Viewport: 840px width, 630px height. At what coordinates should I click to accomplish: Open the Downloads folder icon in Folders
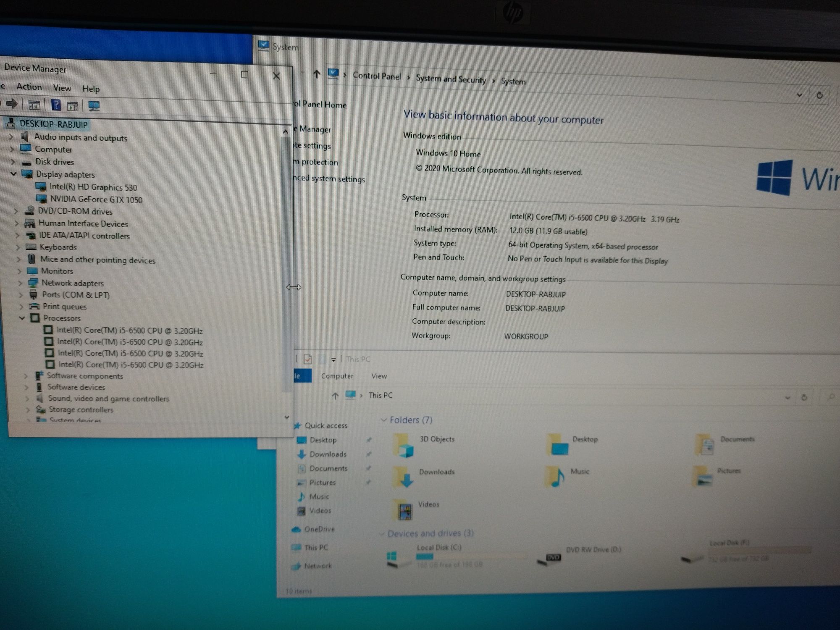click(x=404, y=477)
